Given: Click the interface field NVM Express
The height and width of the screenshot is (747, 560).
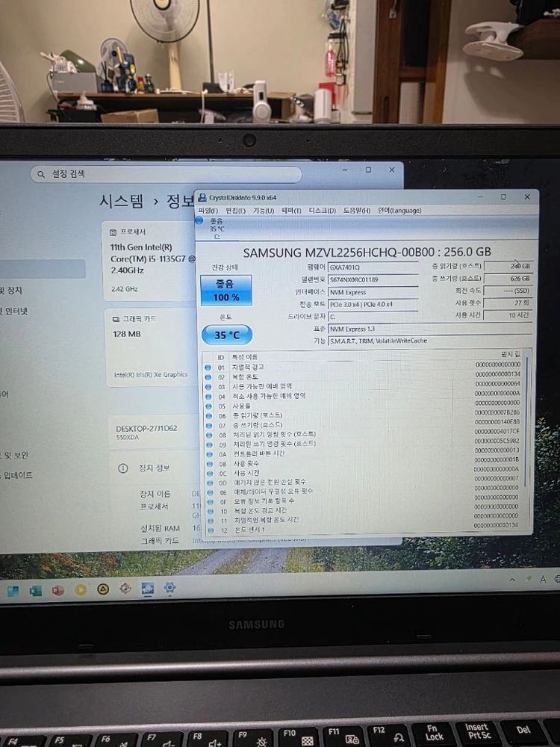Looking at the screenshot, I should pos(373,292).
